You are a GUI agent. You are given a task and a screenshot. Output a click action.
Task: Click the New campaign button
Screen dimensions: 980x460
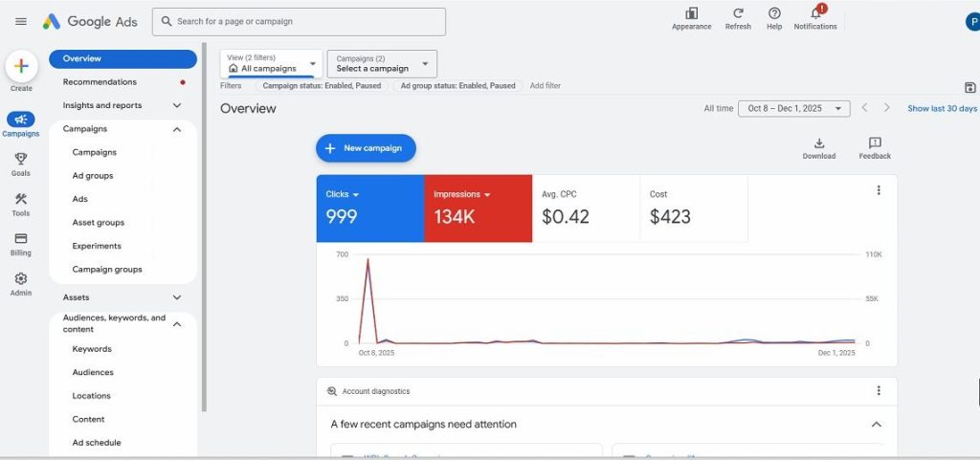pos(366,148)
